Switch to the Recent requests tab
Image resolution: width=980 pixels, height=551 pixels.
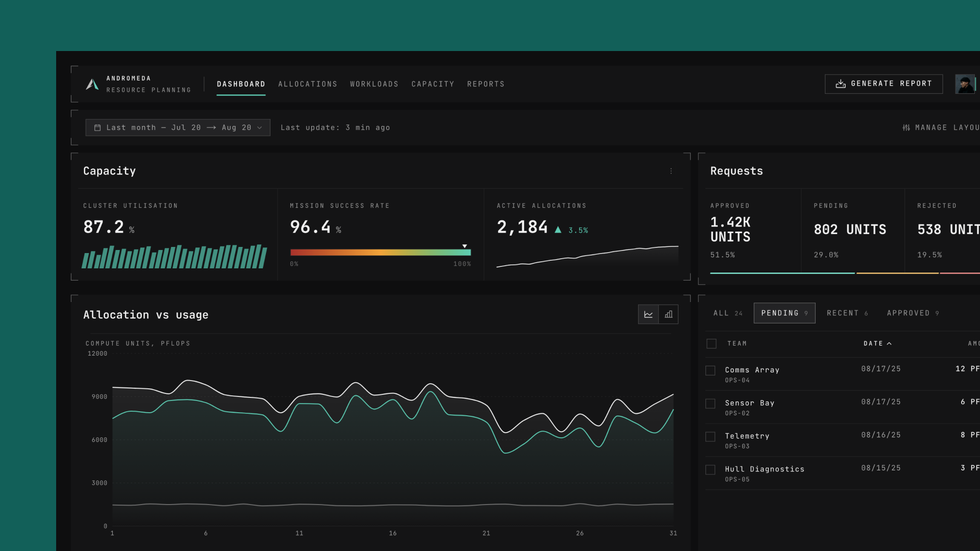pos(847,313)
